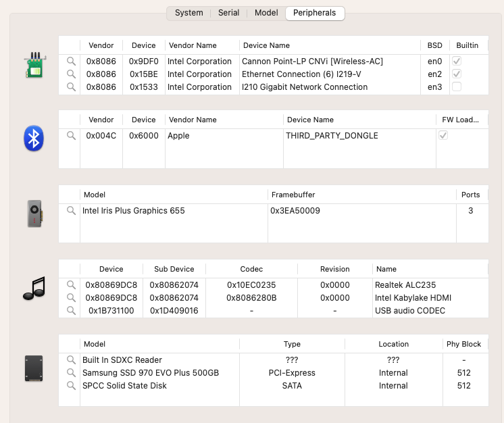504x423 pixels.
Task: Click magnifier icon for THIRD_PARTY_DONGLE row
Action: point(71,135)
